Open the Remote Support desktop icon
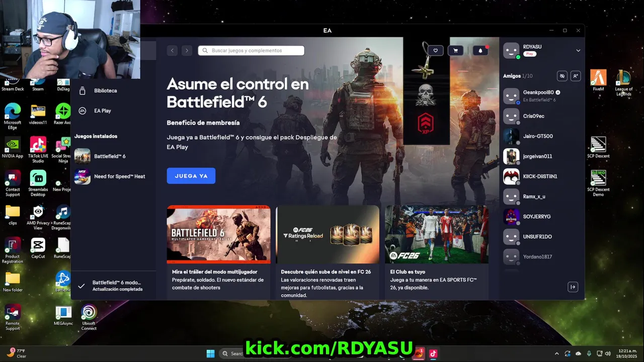 (x=13, y=318)
